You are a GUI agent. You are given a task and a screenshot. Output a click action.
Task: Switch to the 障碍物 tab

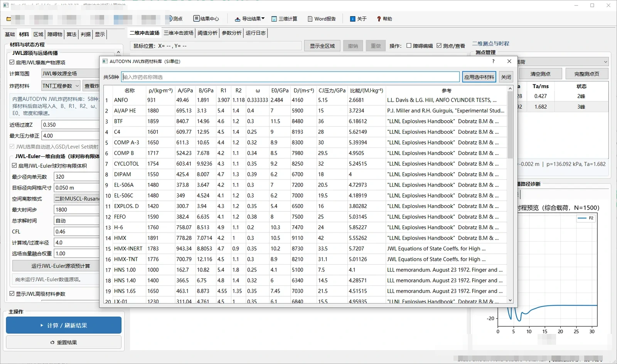[55, 34]
